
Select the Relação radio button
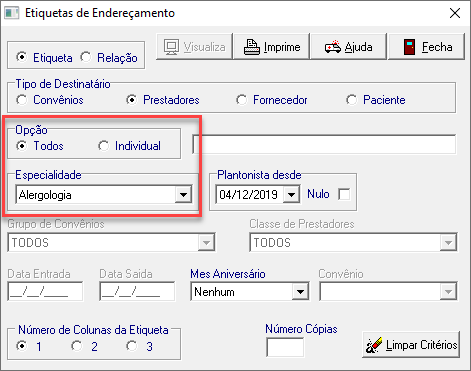[x=86, y=57]
